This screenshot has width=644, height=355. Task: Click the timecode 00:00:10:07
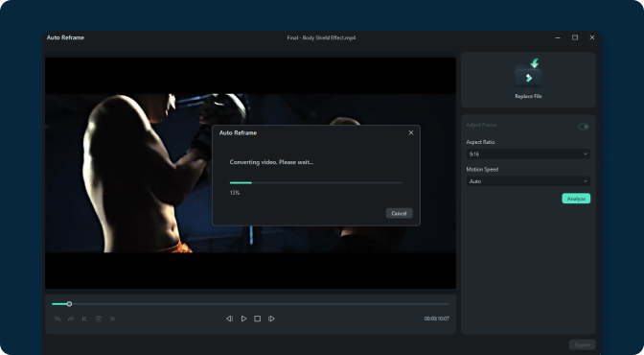(437, 319)
